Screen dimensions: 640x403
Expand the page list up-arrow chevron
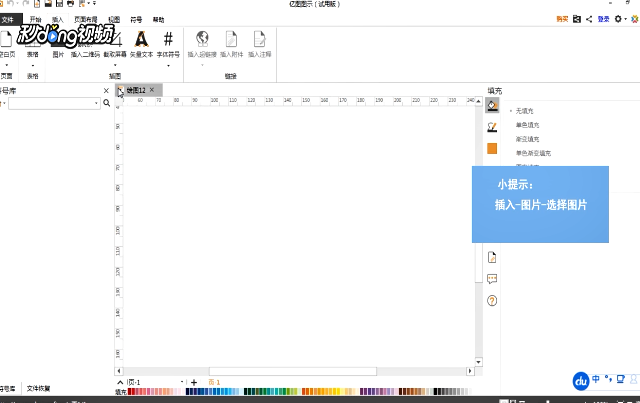point(120,383)
